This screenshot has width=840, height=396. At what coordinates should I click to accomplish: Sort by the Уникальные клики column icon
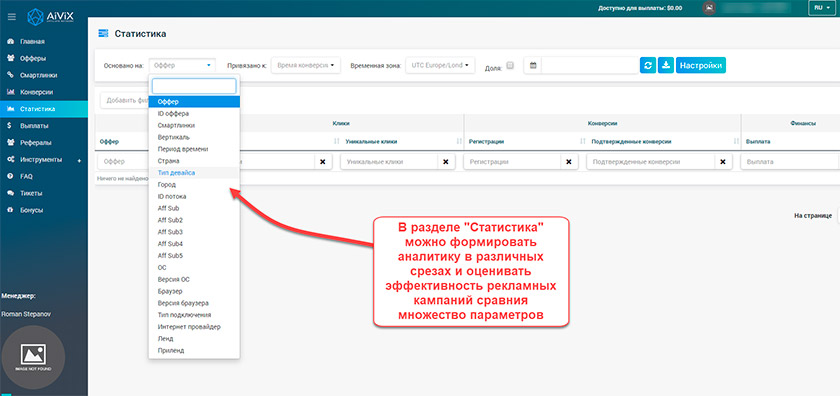[x=459, y=141]
